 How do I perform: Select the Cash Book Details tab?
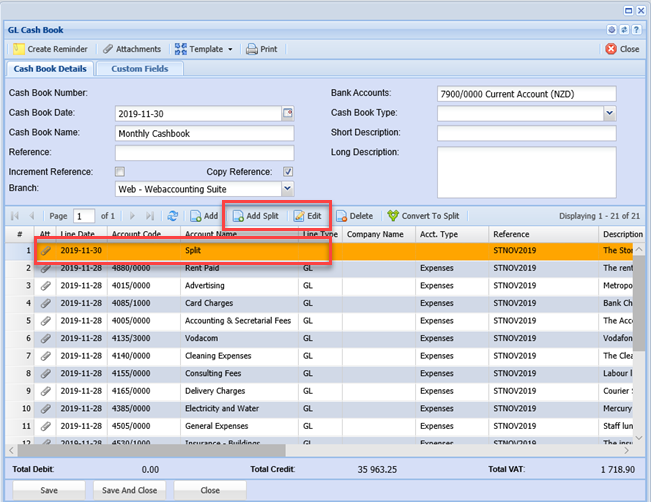pyautogui.click(x=49, y=69)
